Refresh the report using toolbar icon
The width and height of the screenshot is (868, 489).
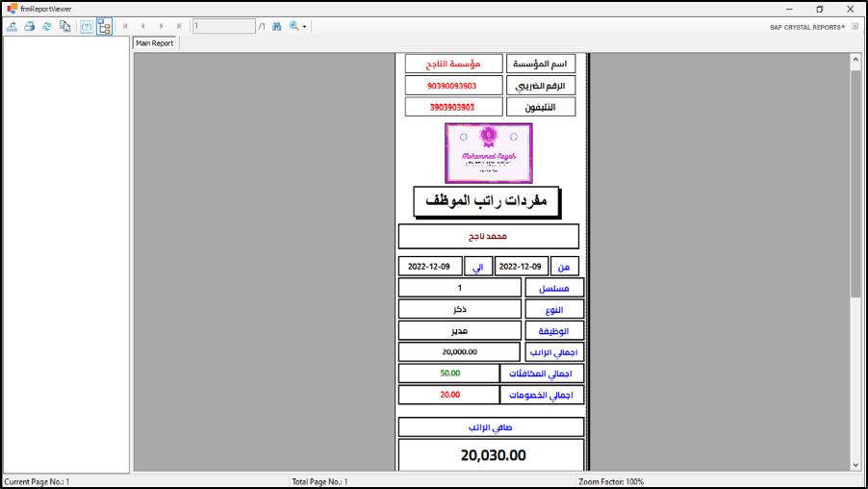point(46,26)
